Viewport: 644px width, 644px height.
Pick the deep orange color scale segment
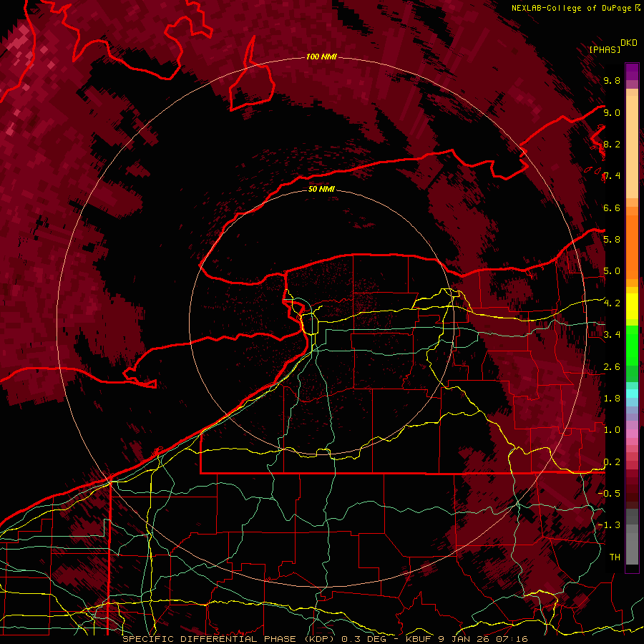[632, 246]
